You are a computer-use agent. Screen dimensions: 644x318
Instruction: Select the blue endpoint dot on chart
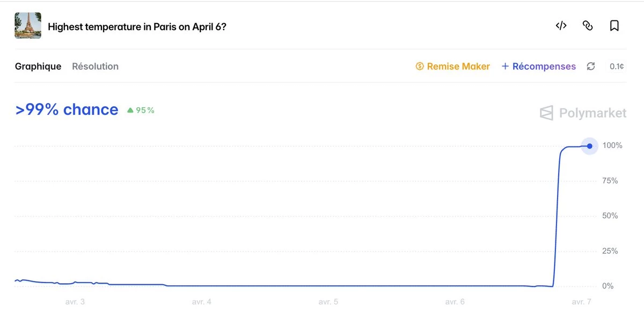coord(590,146)
